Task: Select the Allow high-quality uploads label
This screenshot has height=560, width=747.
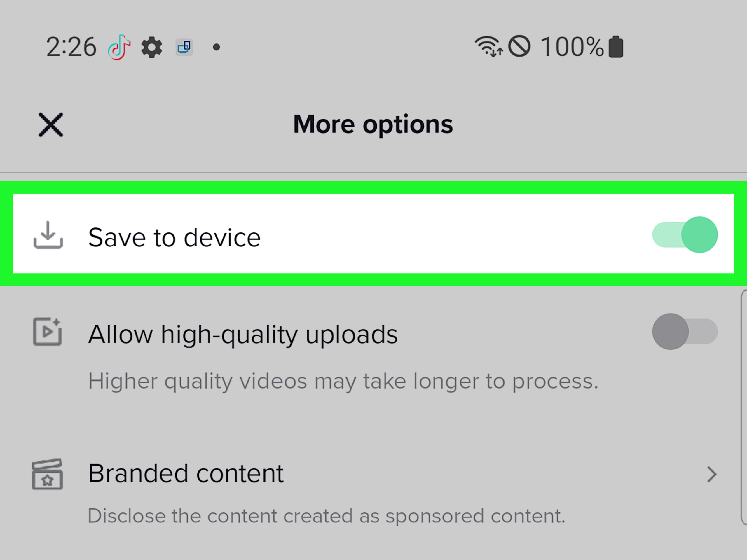Action: click(242, 335)
